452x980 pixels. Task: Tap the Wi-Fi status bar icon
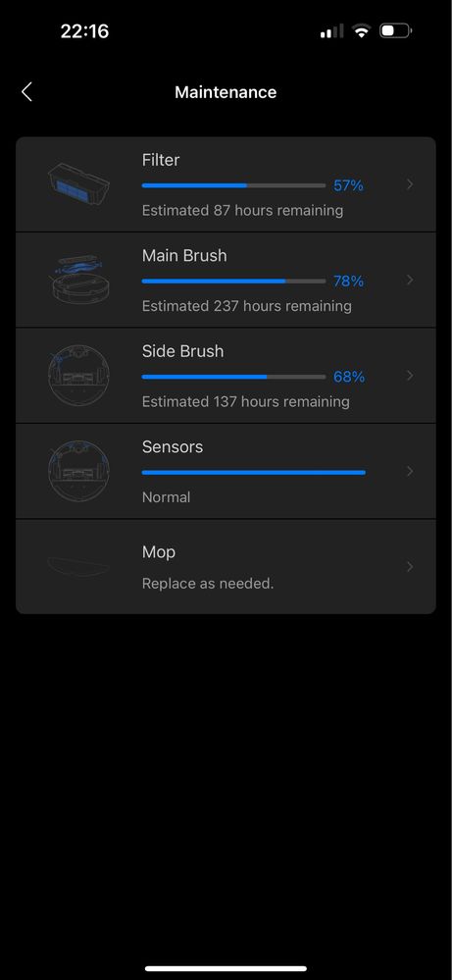[x=361, y=30]
